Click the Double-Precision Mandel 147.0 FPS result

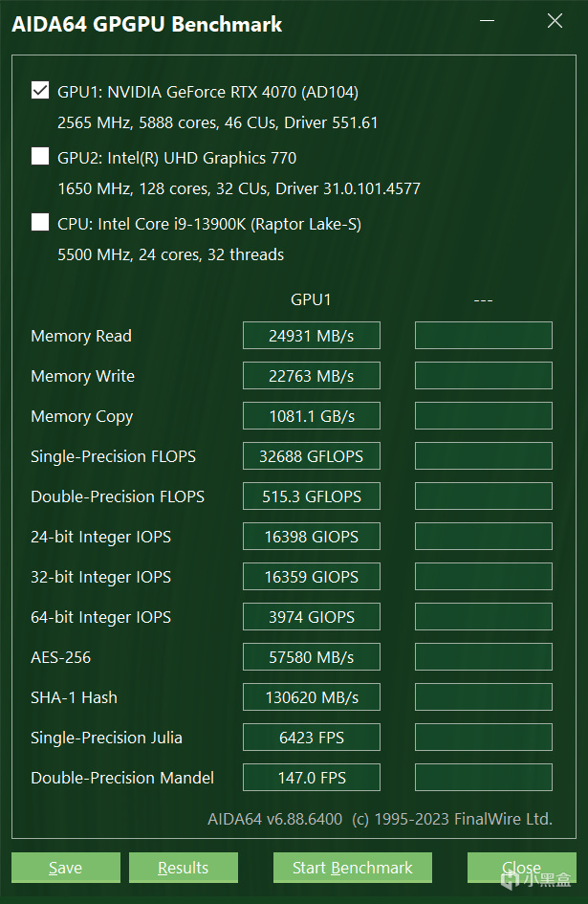coord(311,778)
